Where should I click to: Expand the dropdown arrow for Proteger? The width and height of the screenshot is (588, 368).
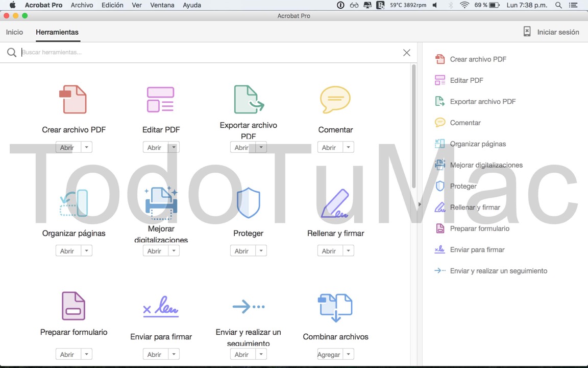pyautogui.click(x=261, y=250)
